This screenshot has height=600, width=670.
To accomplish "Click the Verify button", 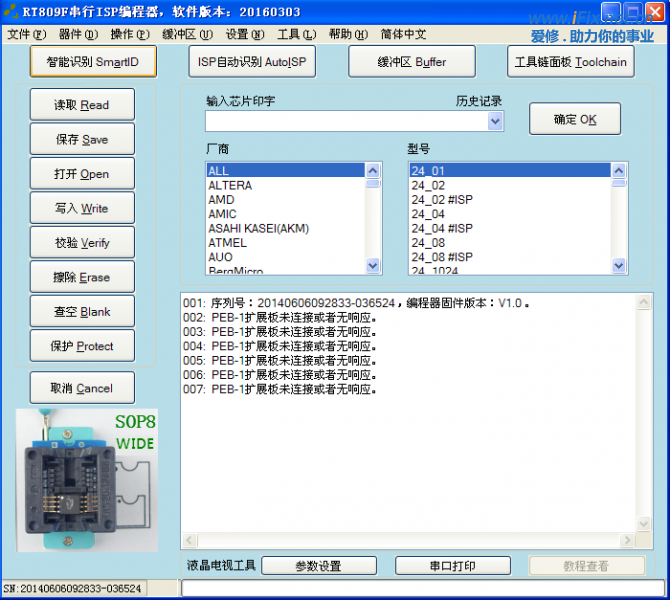I will click(x=82, y=243).
